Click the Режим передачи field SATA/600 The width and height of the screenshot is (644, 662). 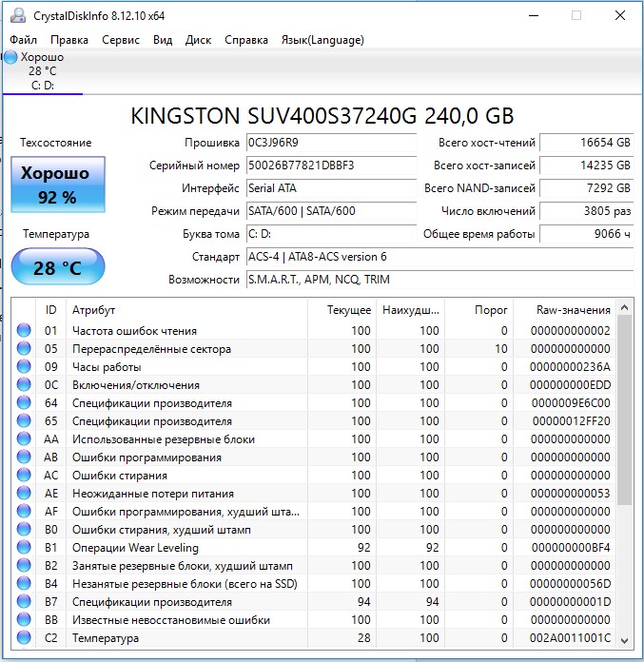(x=331, y=211)
